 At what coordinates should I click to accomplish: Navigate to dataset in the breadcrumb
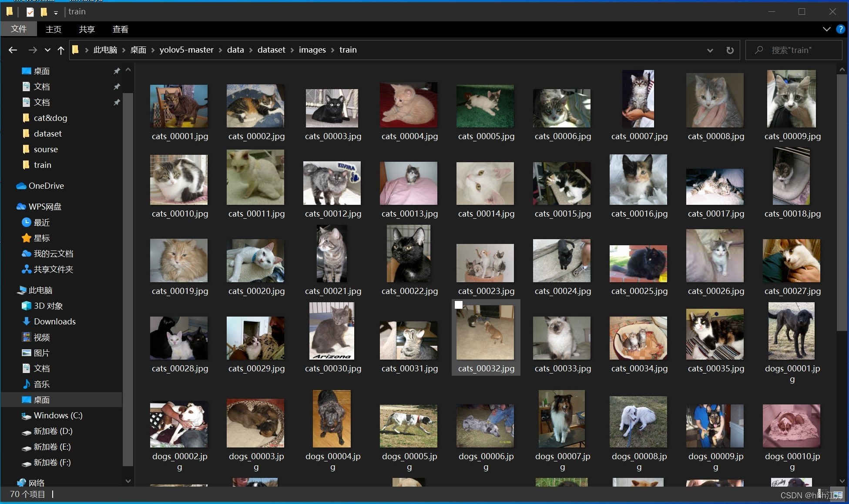[272, 50]
